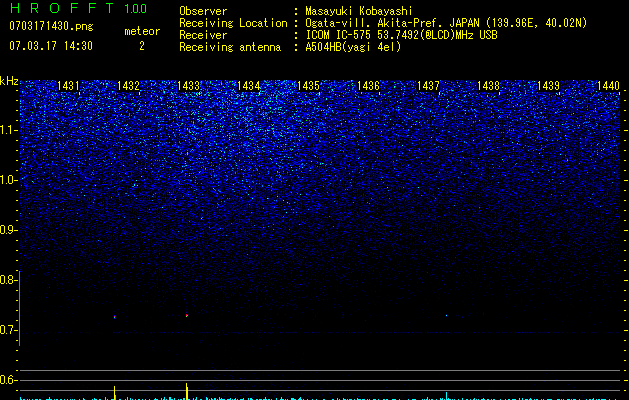This screenshot has width=629, height=400.
Task: Click the 1436 time marker
Action: pos(368,86)
